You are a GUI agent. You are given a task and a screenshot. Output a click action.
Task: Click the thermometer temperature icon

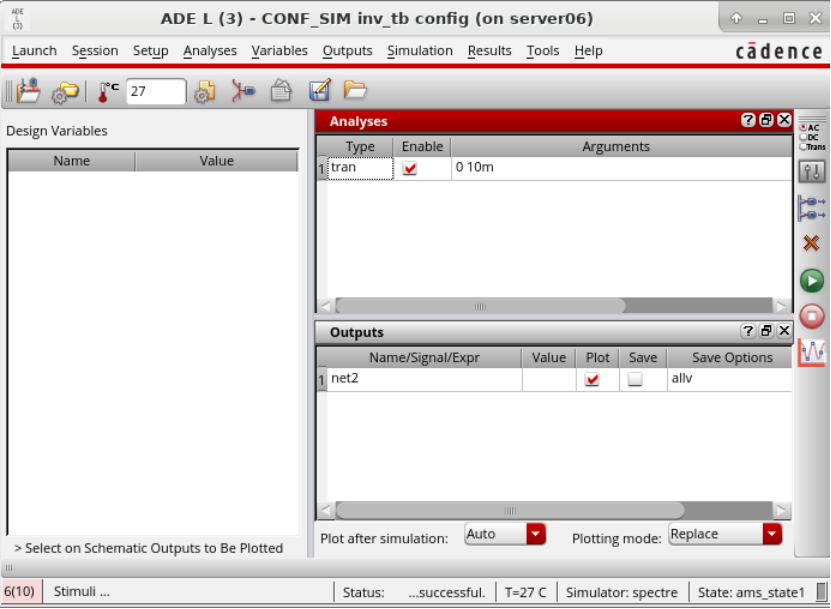106,92
